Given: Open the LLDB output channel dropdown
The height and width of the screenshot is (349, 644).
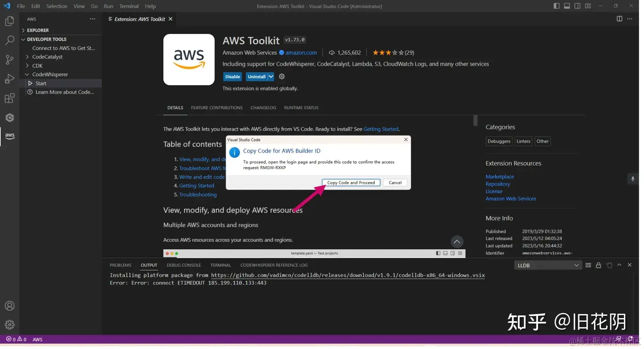Looking at the screenshot, I should click(x=548, y=265).
